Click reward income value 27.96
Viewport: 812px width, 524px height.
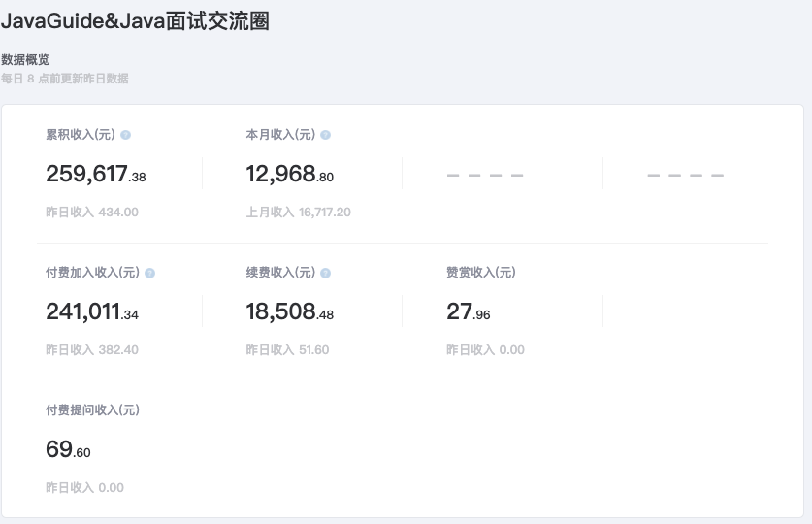coord(469,311)
